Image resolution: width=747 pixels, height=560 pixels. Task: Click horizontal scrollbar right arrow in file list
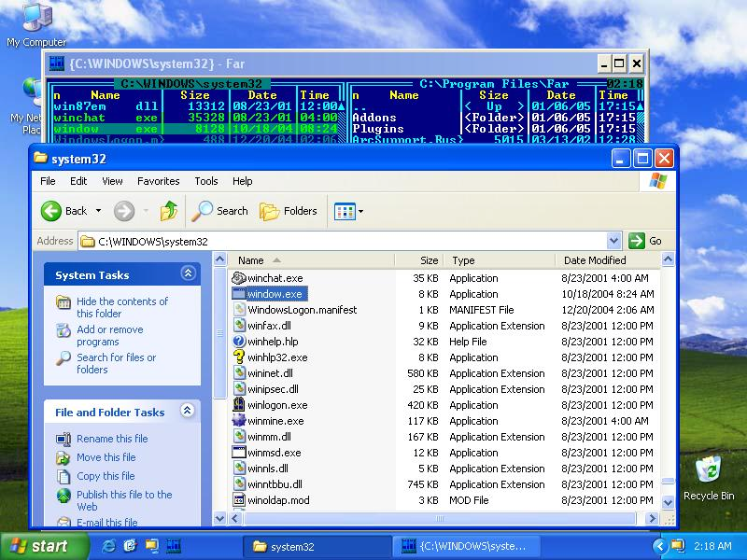pyautogui.click(x=652, y=518)
